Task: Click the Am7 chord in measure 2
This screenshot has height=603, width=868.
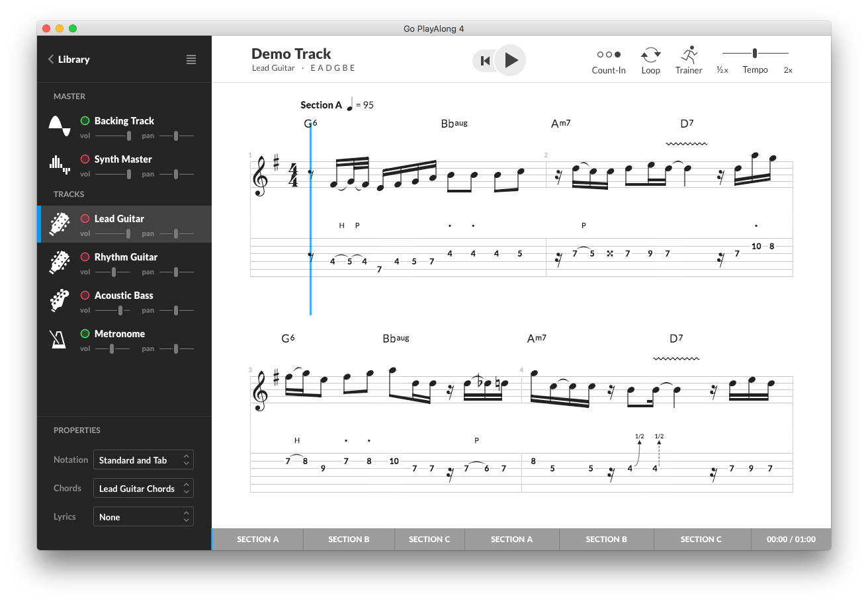Action: click(561, 124)
